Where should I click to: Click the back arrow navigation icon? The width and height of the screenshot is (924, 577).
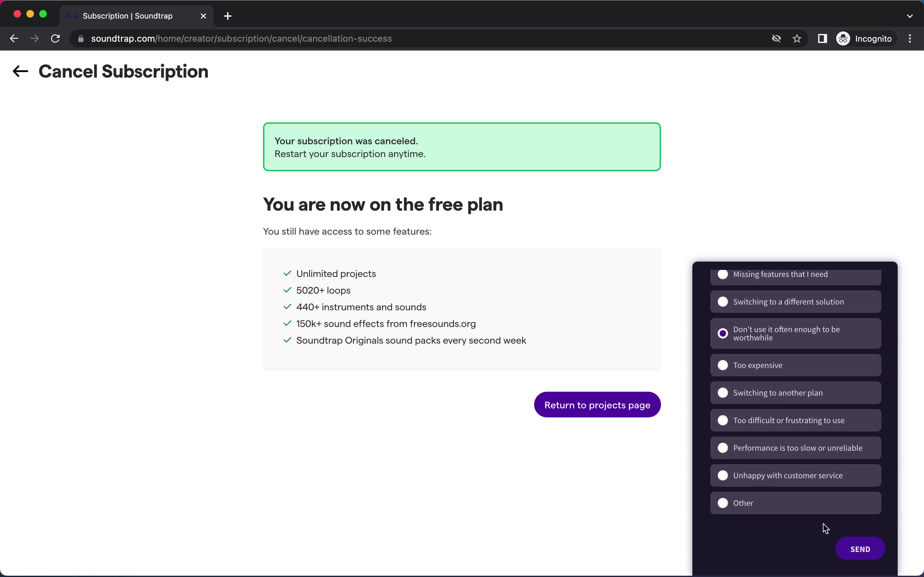tap(19, 71)
